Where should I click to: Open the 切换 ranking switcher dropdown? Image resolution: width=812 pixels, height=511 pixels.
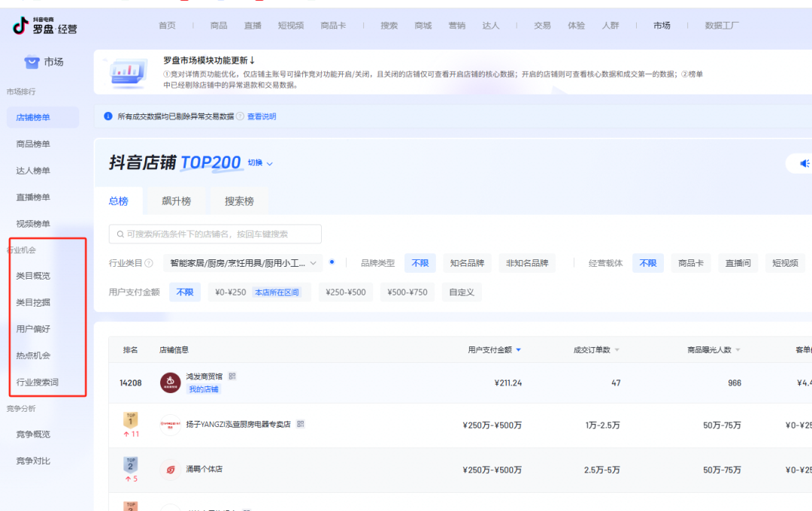[x=260, y=162]
